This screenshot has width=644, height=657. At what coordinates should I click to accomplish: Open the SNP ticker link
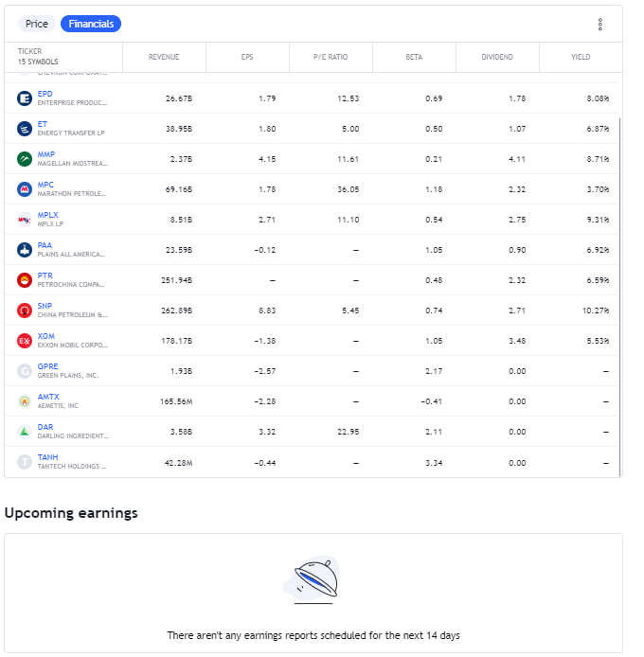(45, 306)
